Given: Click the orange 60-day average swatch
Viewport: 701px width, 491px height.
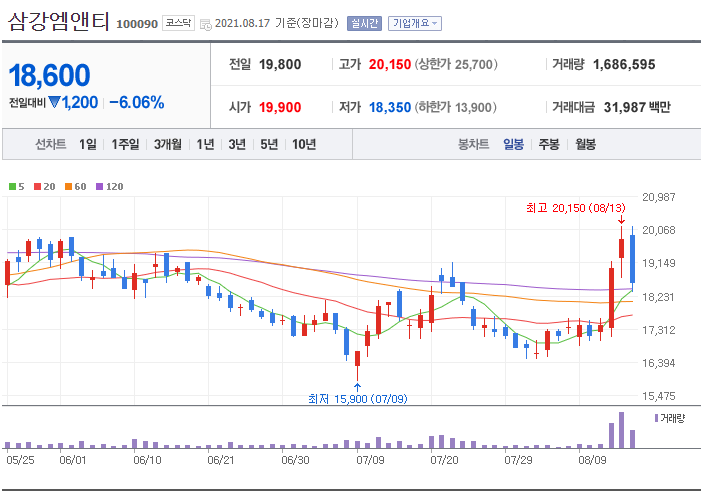Looking at the screenshot, I should point(68,186).
